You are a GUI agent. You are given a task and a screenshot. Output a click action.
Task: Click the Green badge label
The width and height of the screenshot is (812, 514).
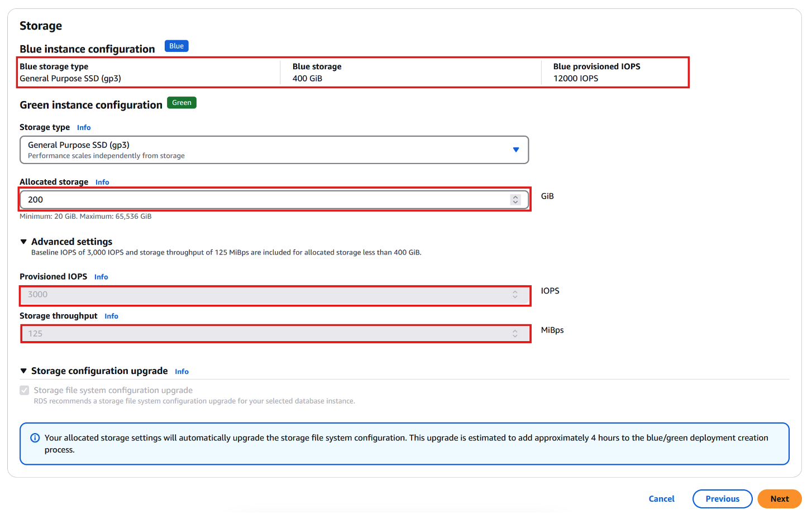pos(181,103)
